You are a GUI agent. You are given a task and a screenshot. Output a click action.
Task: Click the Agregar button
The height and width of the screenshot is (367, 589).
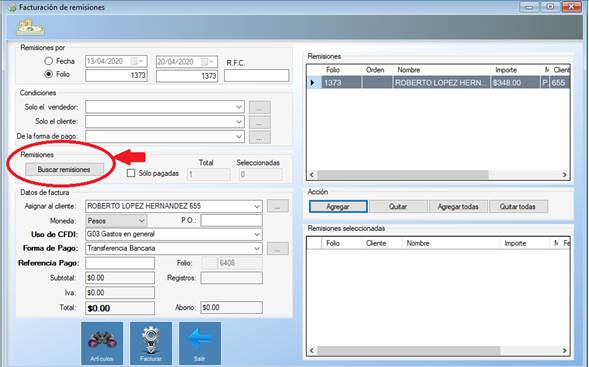tap(338, 207)
